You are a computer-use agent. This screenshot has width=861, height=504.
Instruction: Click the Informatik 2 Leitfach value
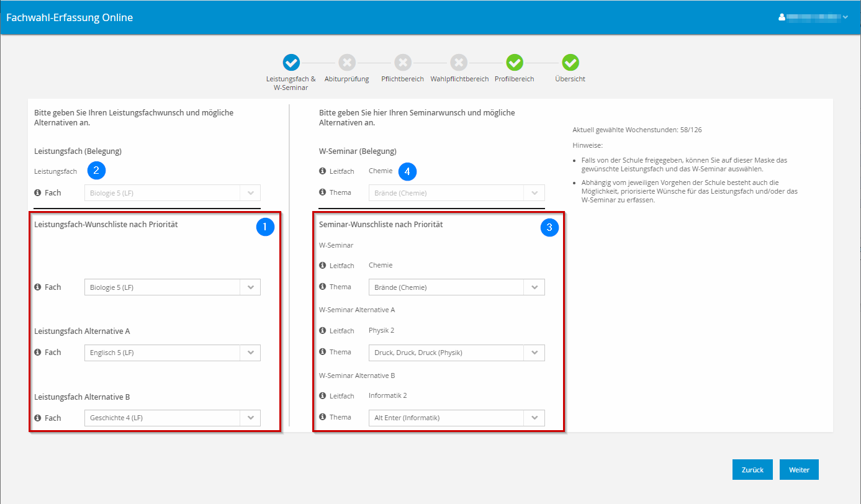pos(388,395)
